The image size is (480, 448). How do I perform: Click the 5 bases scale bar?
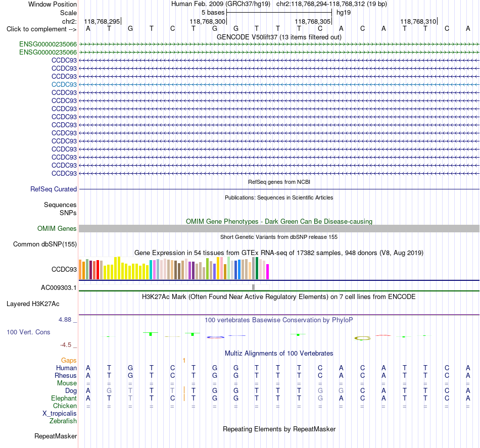pyautogui.click(x=279, y=13)
